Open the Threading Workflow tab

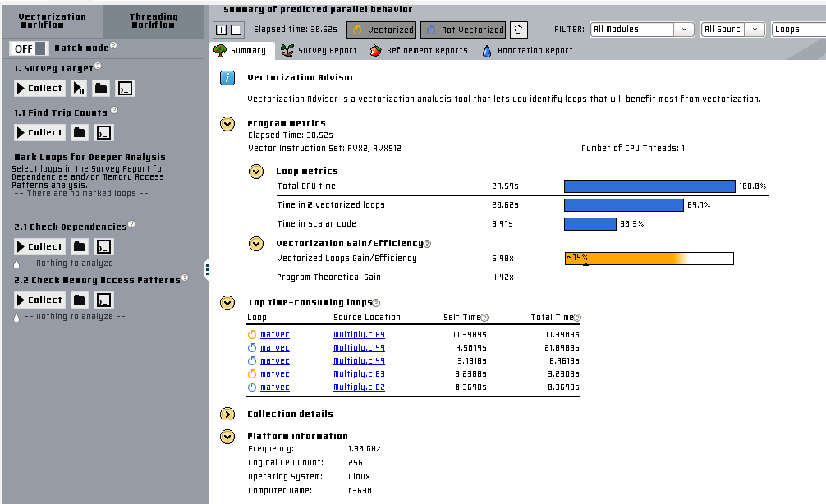point(154,21)
